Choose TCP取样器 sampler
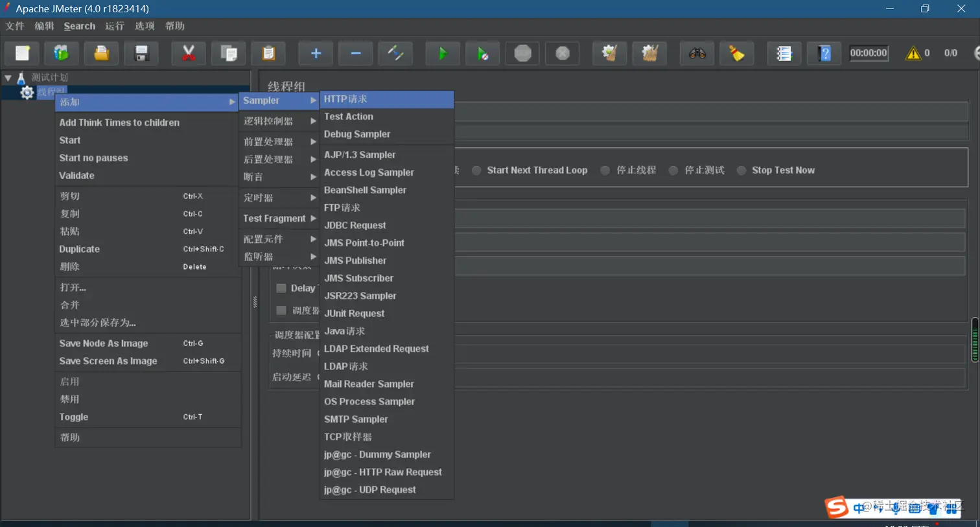Viewport: 980px width, 527px height. 387,438
